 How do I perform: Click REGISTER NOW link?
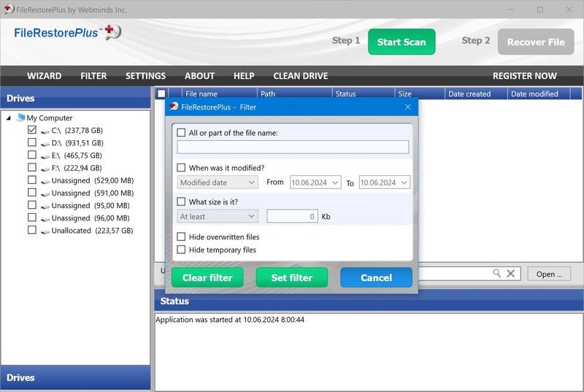[x=525, y=76]
